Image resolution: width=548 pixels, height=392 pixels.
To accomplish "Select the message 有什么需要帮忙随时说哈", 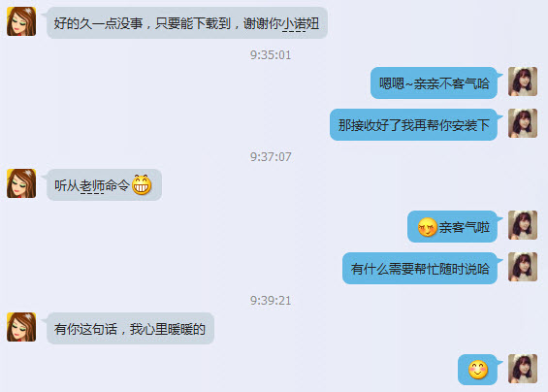I will (420, 269).
